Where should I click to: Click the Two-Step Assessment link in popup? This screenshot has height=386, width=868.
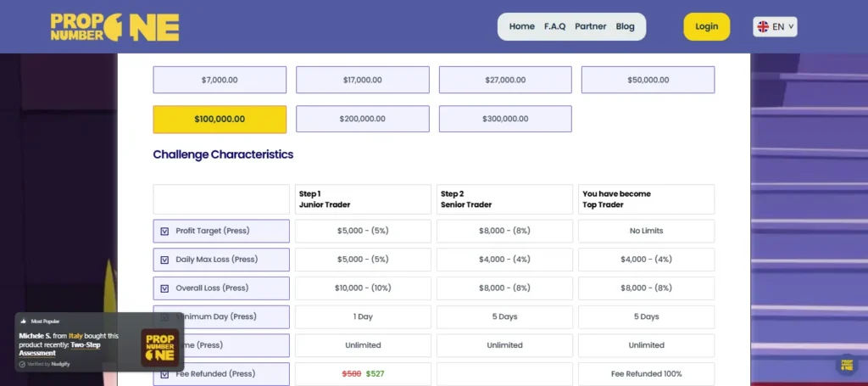(60, 349)
